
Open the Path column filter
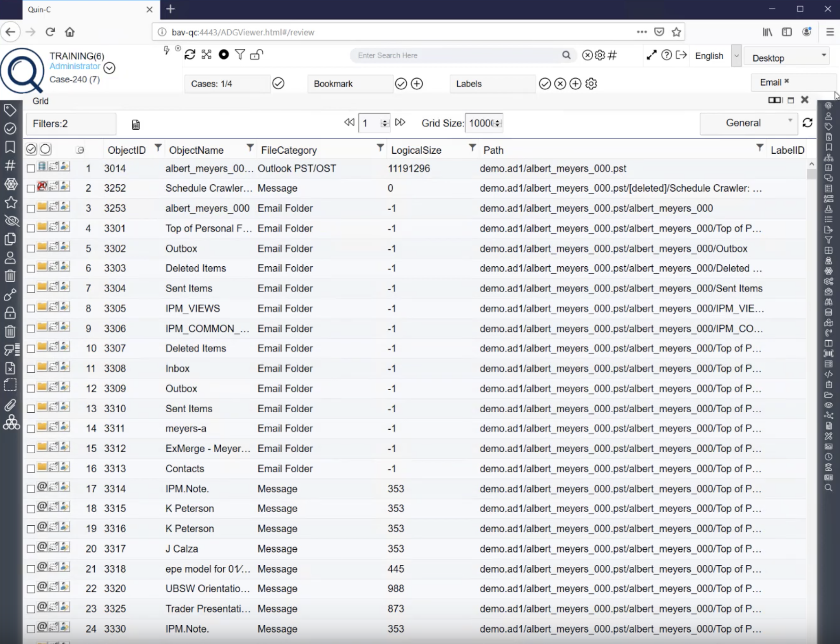(759, 148)
